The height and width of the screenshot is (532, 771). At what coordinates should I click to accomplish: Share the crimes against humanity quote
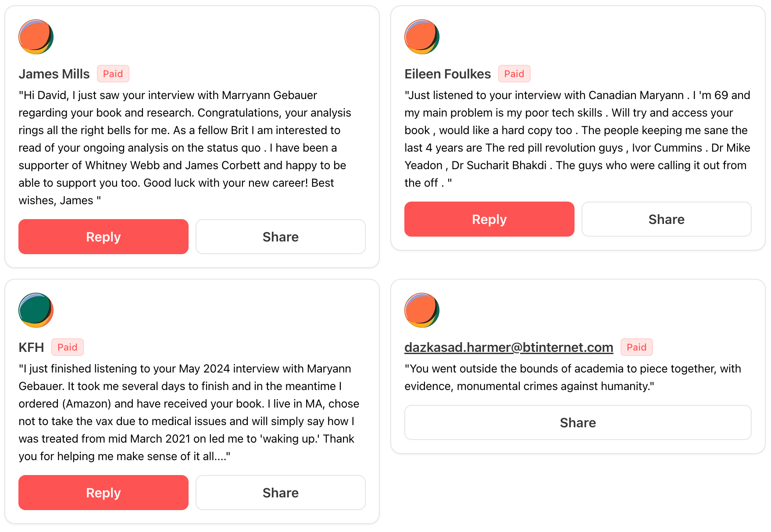pos(578,422)
